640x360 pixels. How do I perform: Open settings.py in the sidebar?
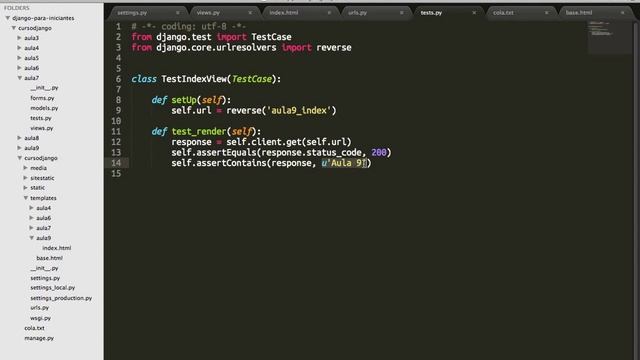click(x=45, y=278)
